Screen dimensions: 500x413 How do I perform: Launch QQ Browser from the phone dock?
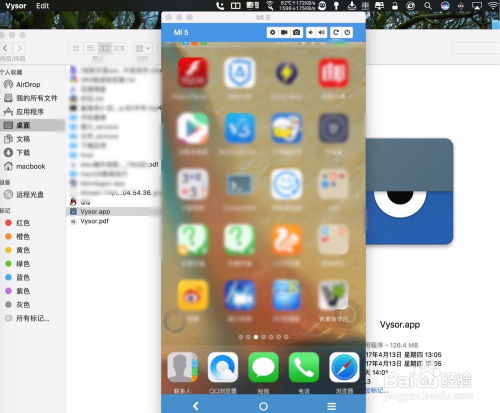click(x=223, y=367)
